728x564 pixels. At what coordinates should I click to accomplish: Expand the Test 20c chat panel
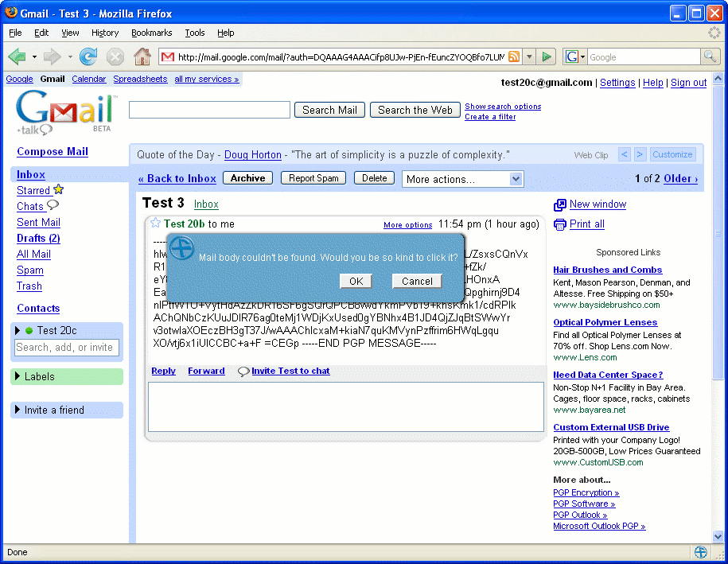coord(18,330)
